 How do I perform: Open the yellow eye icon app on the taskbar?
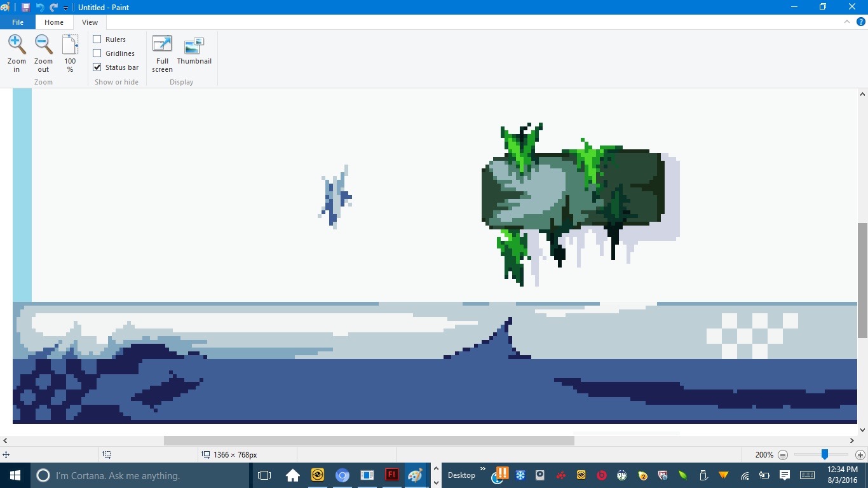(318, 475)
